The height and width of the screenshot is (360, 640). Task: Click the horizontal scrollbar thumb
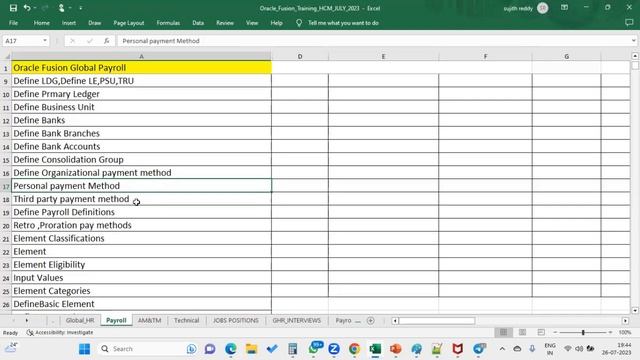(x=437, y=321)
